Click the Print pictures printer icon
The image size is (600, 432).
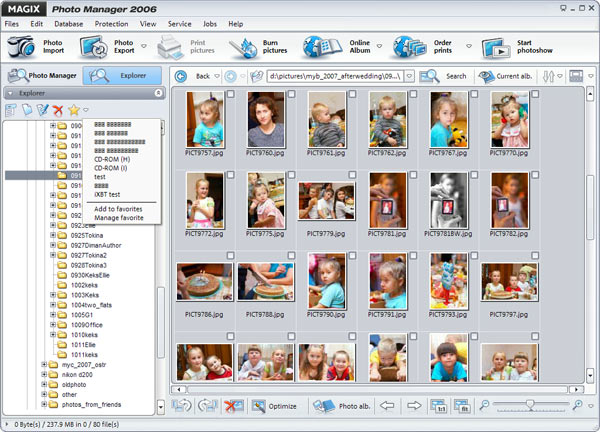click(170, 47)
